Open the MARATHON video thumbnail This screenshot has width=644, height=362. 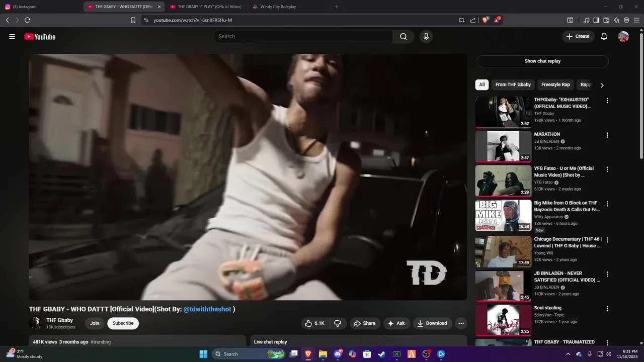coord(503,147)
